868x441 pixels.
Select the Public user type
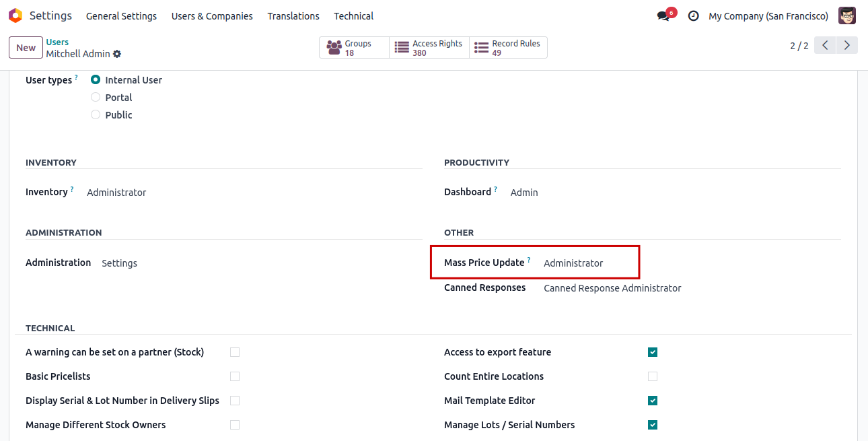96,115
